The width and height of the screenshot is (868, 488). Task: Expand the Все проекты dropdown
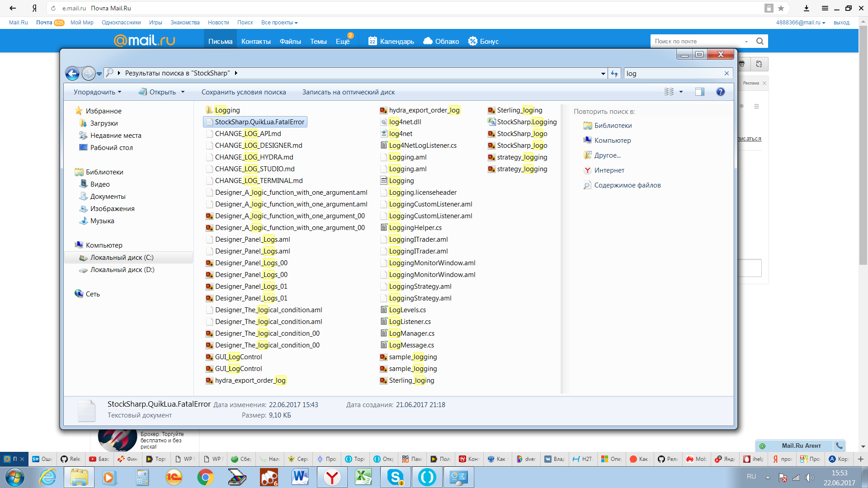[279, 23]
